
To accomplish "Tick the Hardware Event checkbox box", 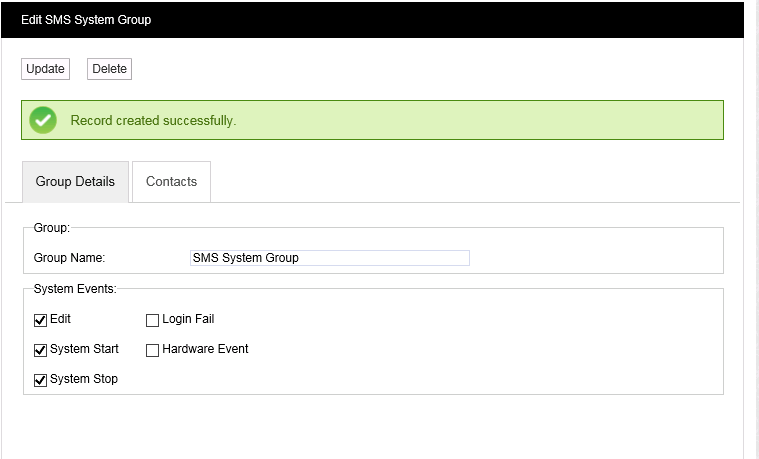I will [153, 350].
